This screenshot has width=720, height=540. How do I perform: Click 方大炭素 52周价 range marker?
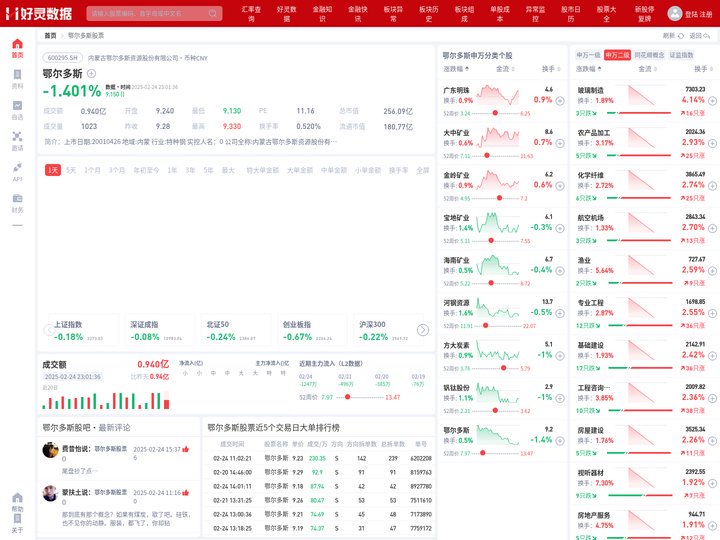pos(503,368)
